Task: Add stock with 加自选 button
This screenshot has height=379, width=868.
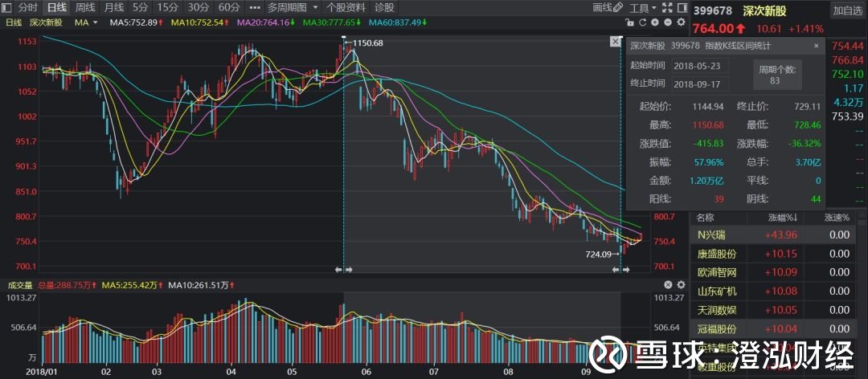Action: click(x=847, y=10)
